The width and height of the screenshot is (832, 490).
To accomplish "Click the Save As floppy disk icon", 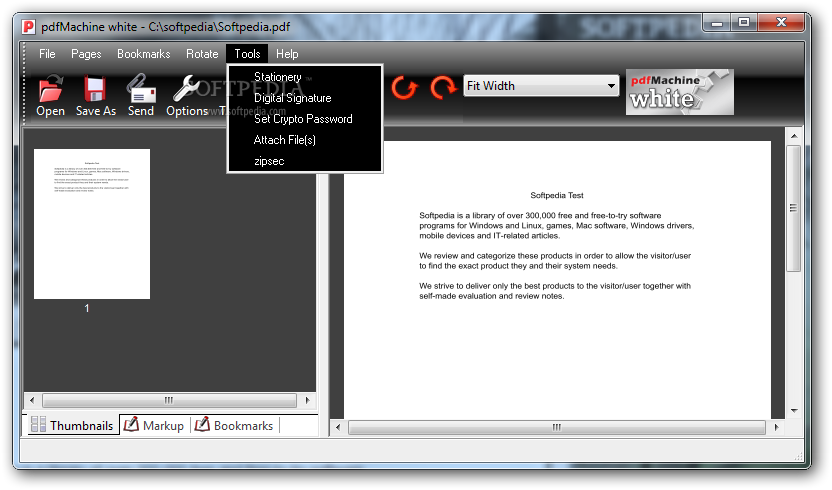I will click(x=95, y=88).
